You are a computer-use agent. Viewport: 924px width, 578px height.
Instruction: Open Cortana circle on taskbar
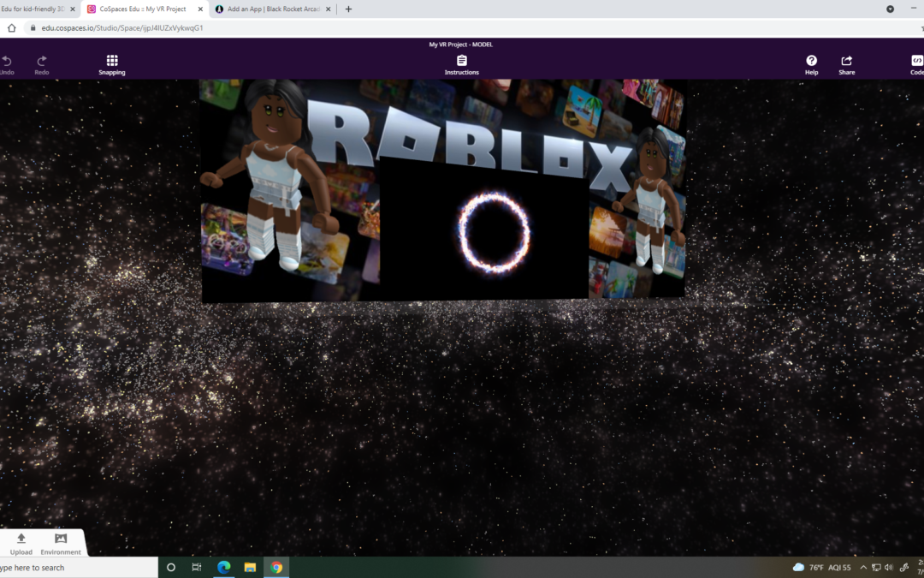[x=171, y=568]
